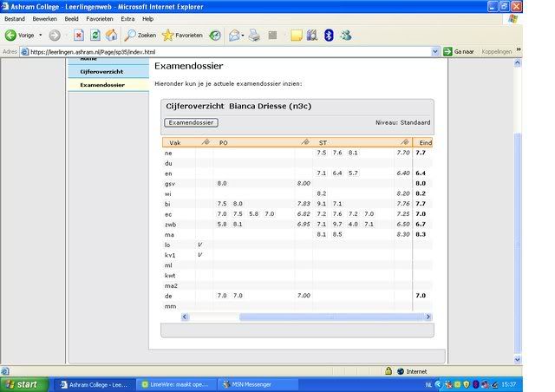Click the Bluetooth toolbar icon

[329, 36]
